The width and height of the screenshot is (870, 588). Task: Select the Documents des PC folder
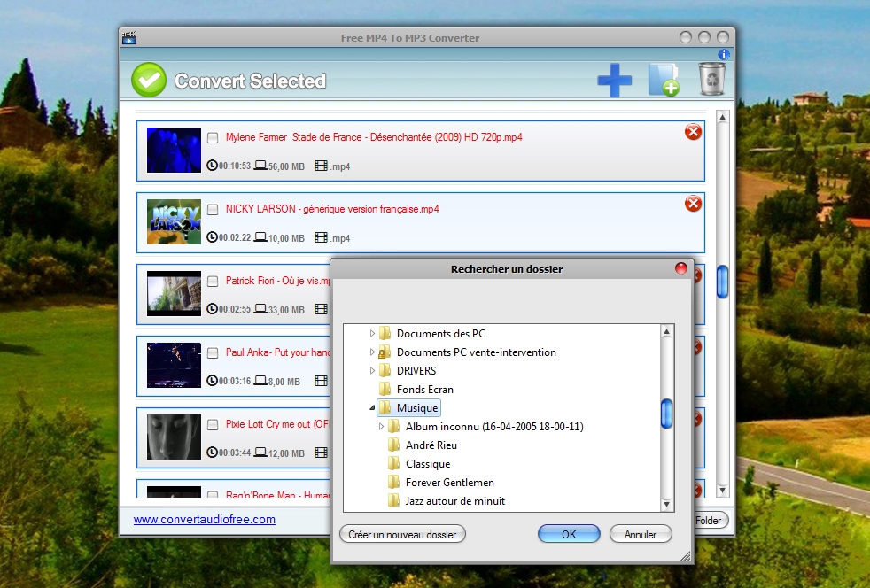coord(440,333)
